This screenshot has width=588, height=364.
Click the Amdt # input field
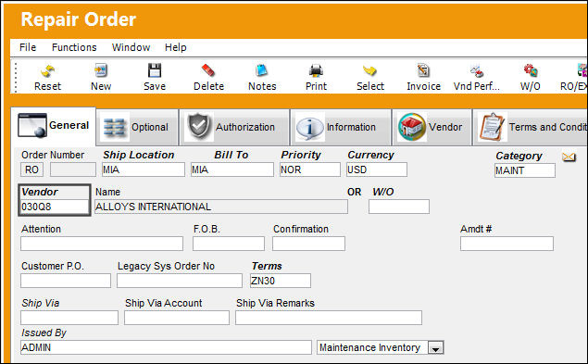(507, 244)
